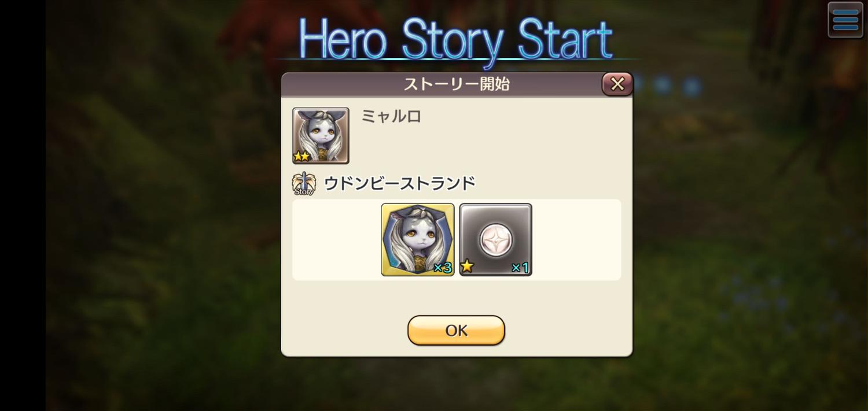Tap the ×3 quantity on shard reward
Image resolution: width=868 pixels, height=411 pixels.
(x=443, y=268)
